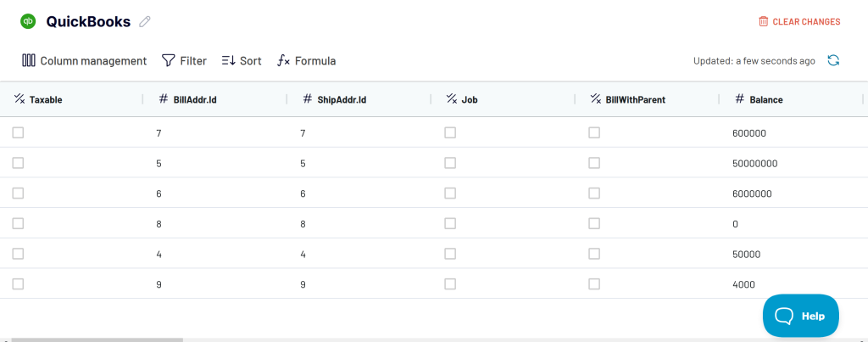This screenshot has width=868, height=342.
Task: Click the number type icon of Balance column
Action: [x=739, y=99]
